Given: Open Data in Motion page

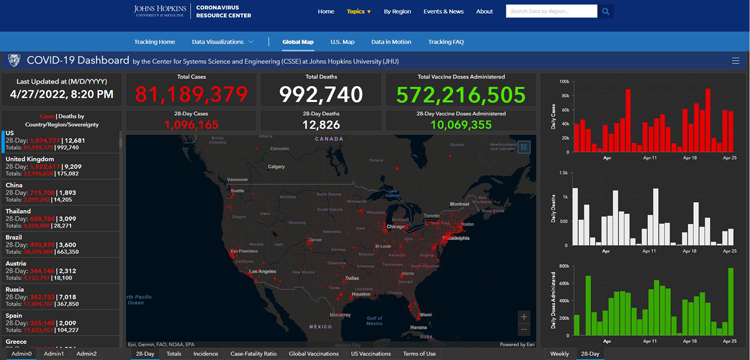Looking at the screenshot, I should [391, 42].
